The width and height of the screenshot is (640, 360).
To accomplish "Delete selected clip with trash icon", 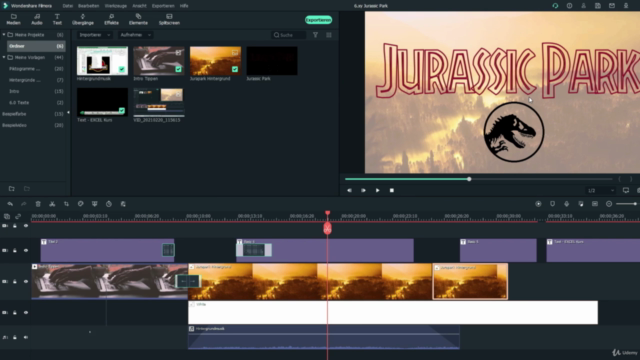I will (x=38, y=204).
